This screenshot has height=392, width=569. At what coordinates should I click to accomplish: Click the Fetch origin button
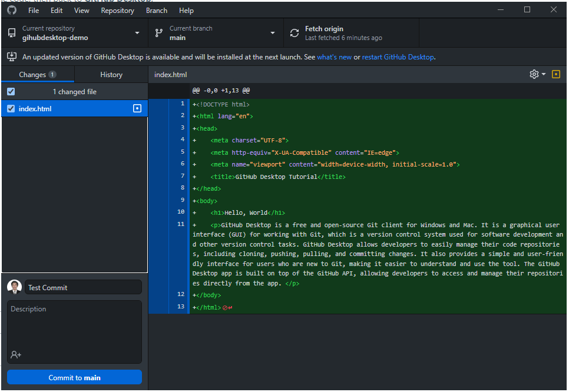(x=351, y=33)
